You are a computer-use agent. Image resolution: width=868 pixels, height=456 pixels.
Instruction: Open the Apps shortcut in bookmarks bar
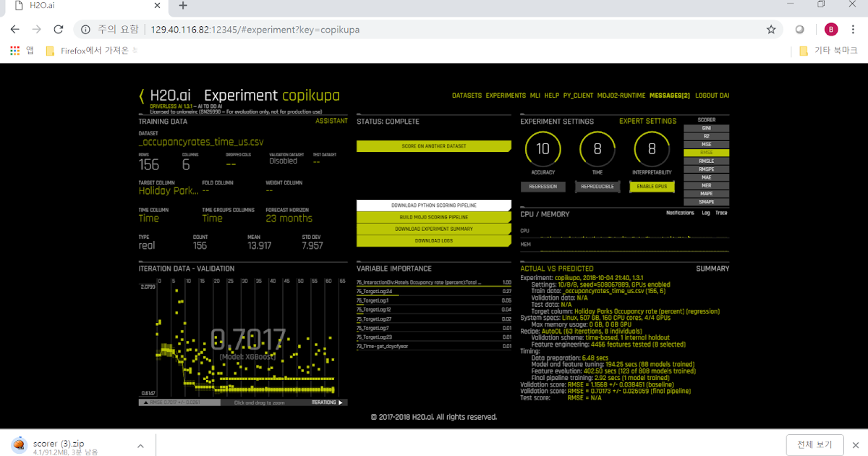22,51
